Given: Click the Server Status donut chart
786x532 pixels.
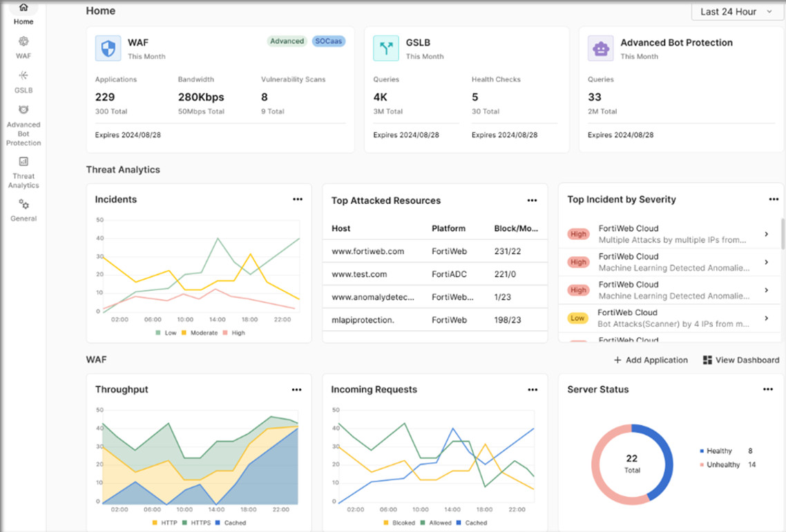Looking at the screenshot, I should (632, 464).
